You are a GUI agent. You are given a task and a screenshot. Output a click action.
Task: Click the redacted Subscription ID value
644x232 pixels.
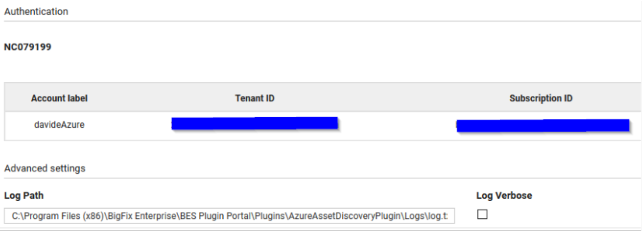543,126
